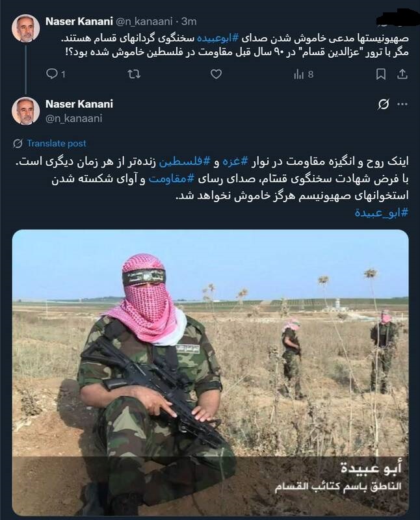Open Naser Kanani's top profile avatar
This screenshot has width=420, height=520.
click(26, 28)
